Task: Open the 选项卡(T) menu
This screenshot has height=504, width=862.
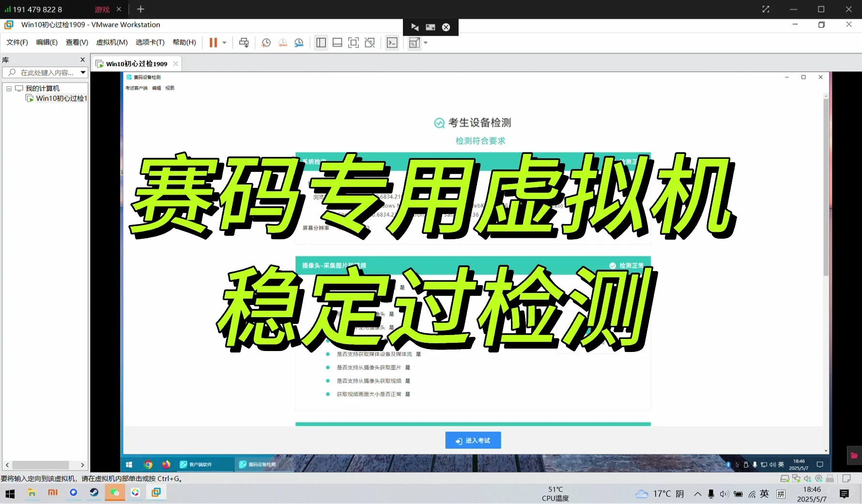Action: point(150,42)
